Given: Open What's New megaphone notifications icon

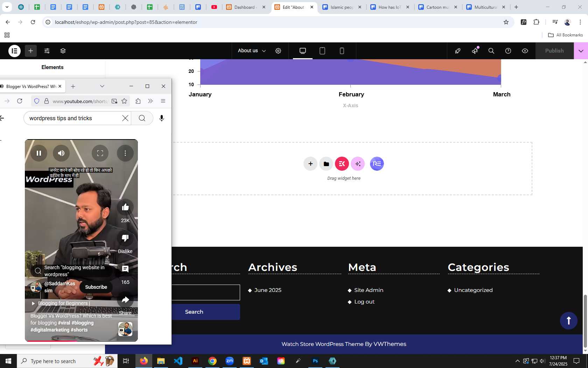Looking at the screenshot, I should coord(475,51).
